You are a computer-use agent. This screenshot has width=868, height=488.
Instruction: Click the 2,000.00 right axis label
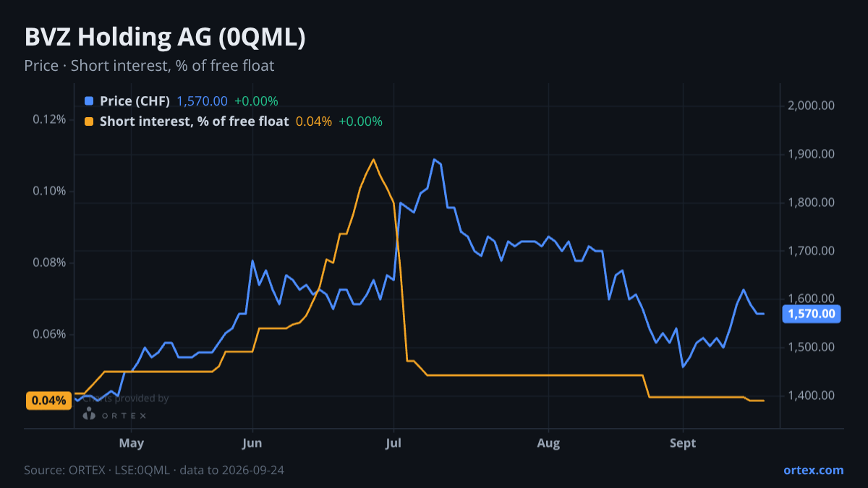[812, 106]
